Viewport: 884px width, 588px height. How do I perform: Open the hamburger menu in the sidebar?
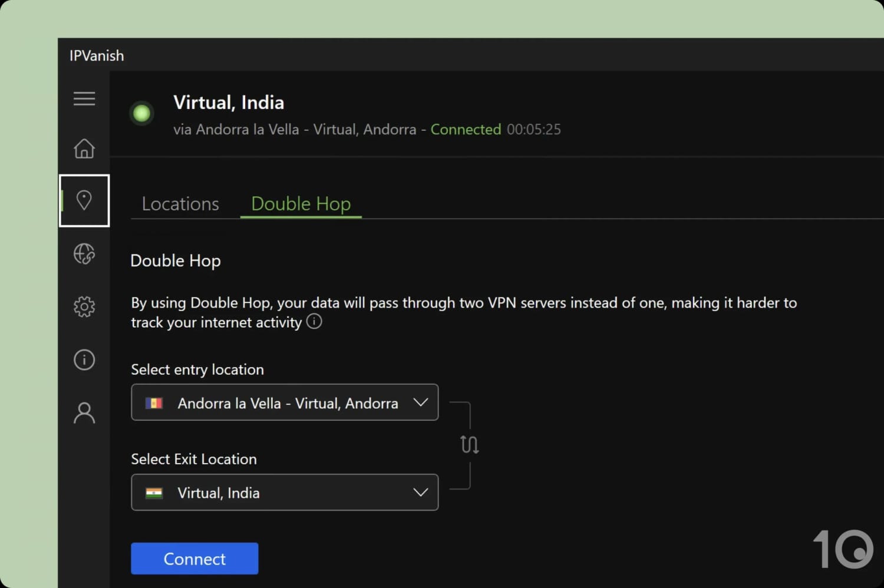click(x=84, y=99)
